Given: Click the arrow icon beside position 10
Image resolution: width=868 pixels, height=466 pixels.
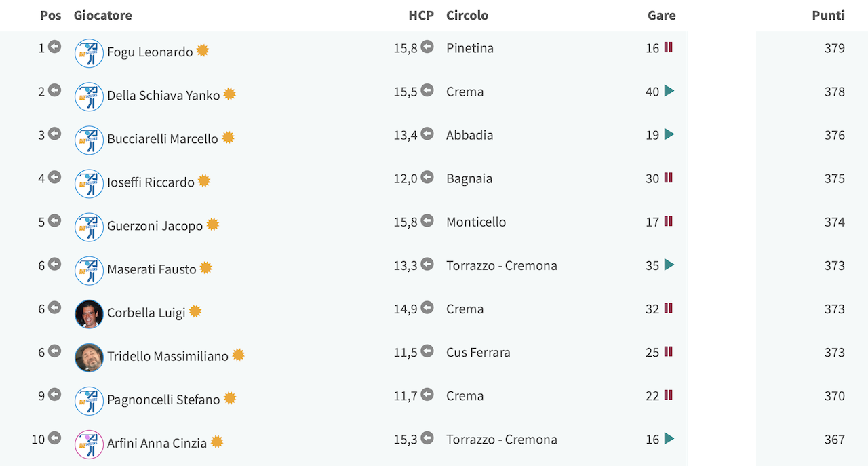Looking at the screenshot, I should (x=54, y=438).
